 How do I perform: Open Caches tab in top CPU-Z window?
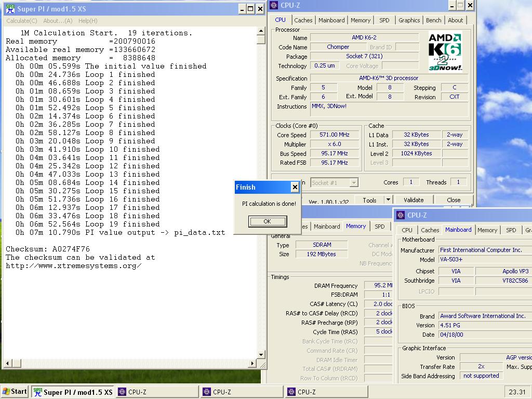point(303,20)
